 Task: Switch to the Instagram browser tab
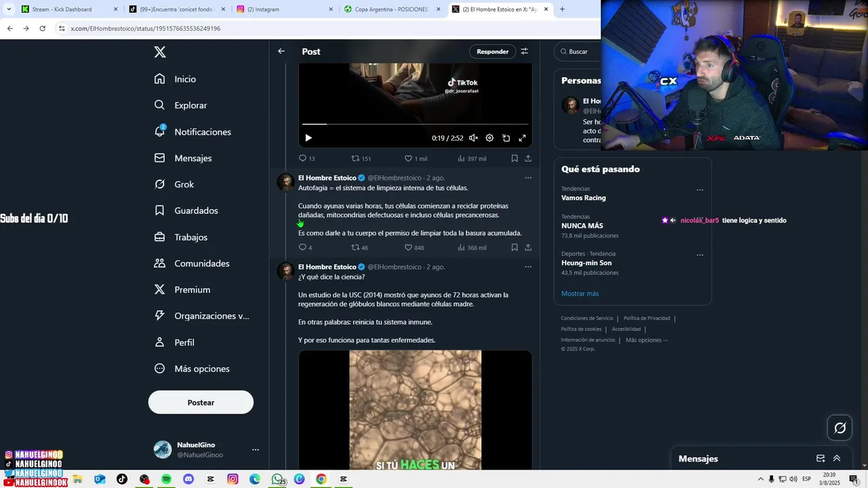[285, 9]
